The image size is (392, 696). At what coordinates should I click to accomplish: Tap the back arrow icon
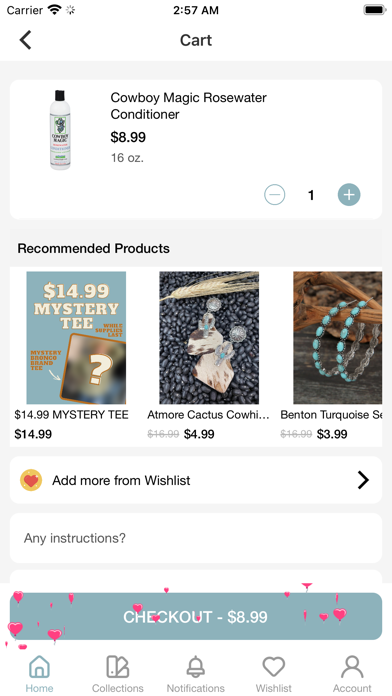pos(25,40)
